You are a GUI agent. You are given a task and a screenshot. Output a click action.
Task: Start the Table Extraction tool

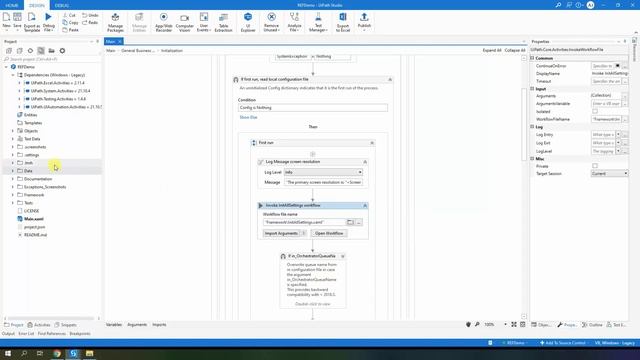[223, 21]
